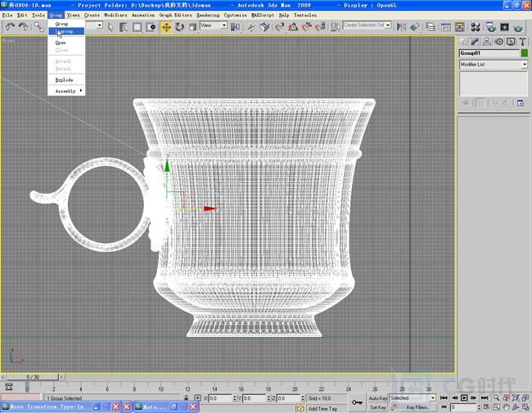Select the Select Object arrow tool
The width and height of the screenshot is (532, 413).
pos(110,27)
